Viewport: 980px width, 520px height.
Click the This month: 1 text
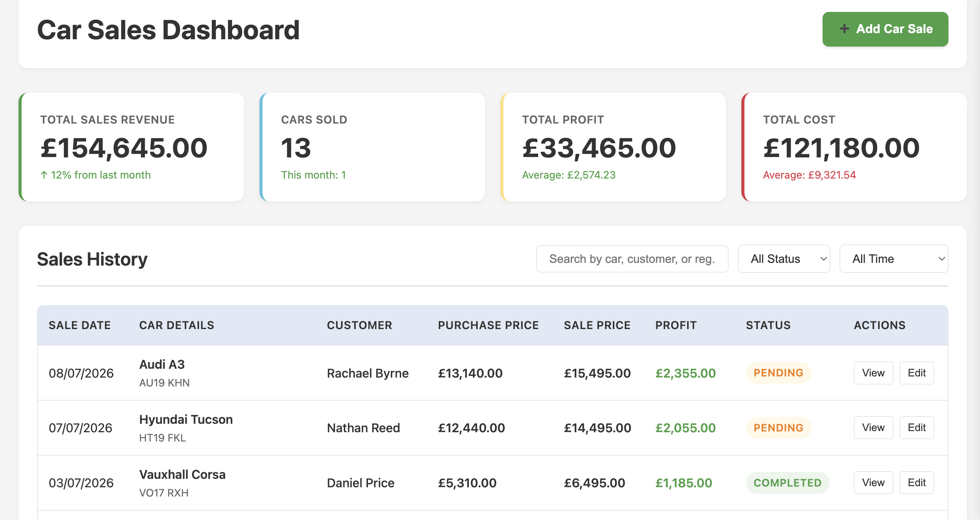(313, 175)
